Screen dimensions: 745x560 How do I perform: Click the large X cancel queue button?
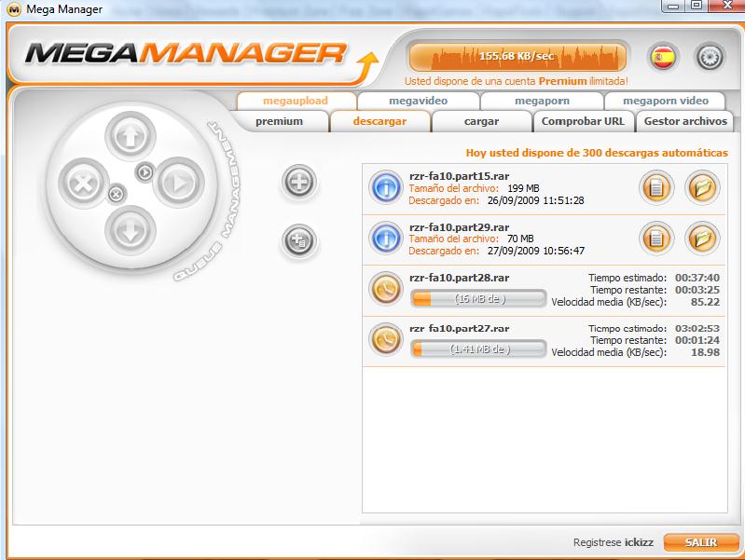[83, 184]
